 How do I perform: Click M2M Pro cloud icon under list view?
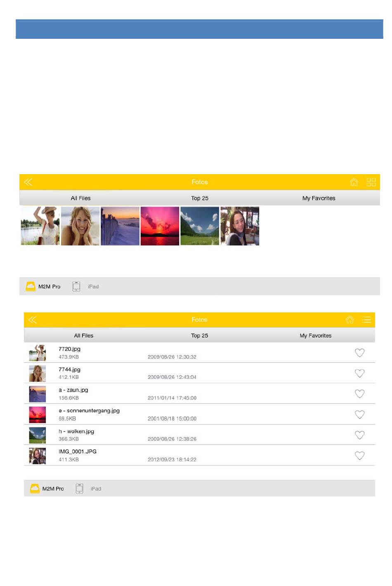point(35,489)
